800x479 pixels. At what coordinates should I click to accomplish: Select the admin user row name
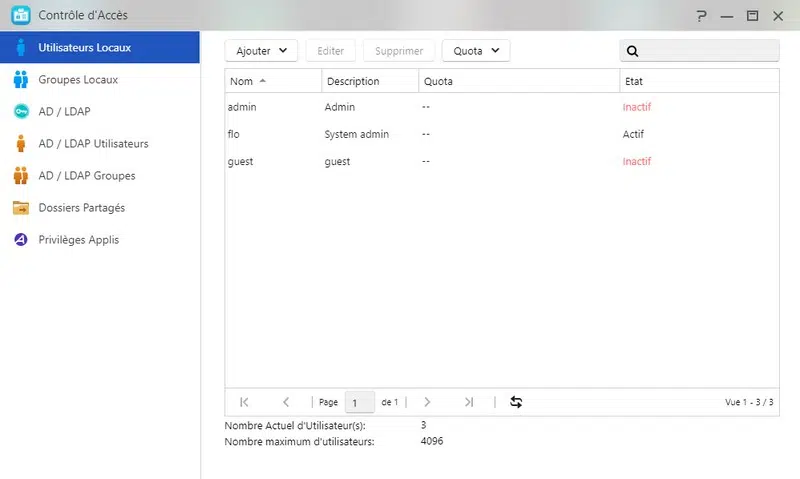(x=242, y=107)
